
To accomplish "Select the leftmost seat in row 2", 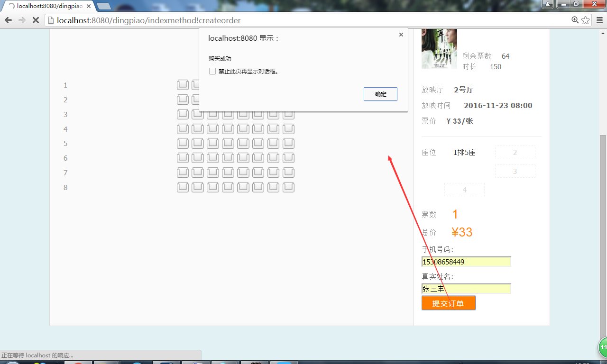I will pos(183,100).
